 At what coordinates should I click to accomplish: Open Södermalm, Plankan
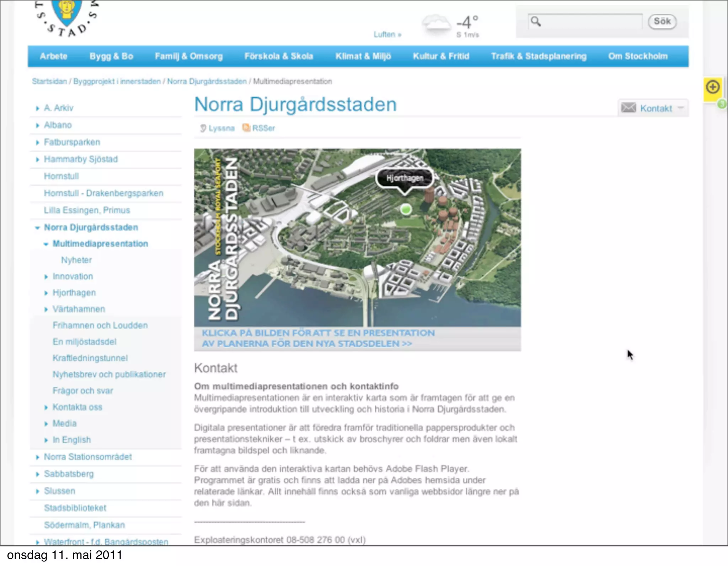pos(85,525)
